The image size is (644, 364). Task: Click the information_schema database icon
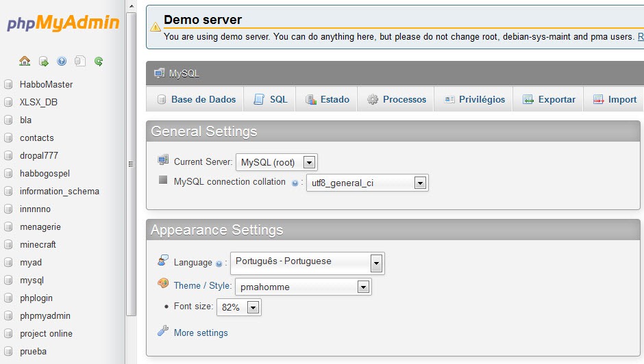(x=8, y=191)
